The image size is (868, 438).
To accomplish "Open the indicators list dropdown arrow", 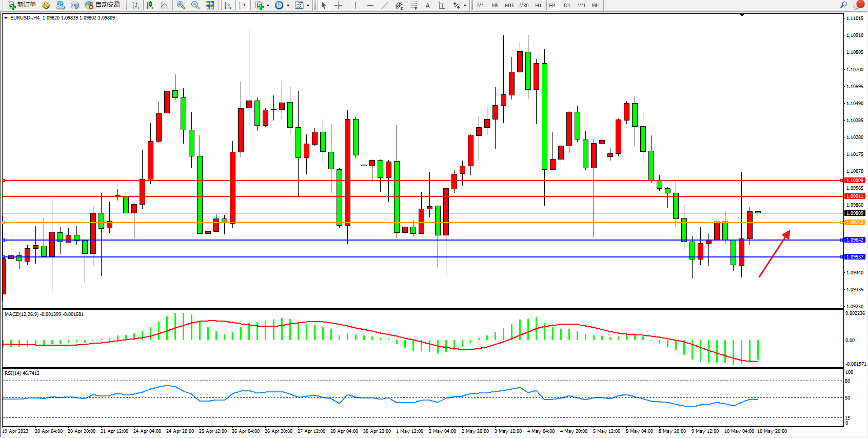I will pos(268,6).
